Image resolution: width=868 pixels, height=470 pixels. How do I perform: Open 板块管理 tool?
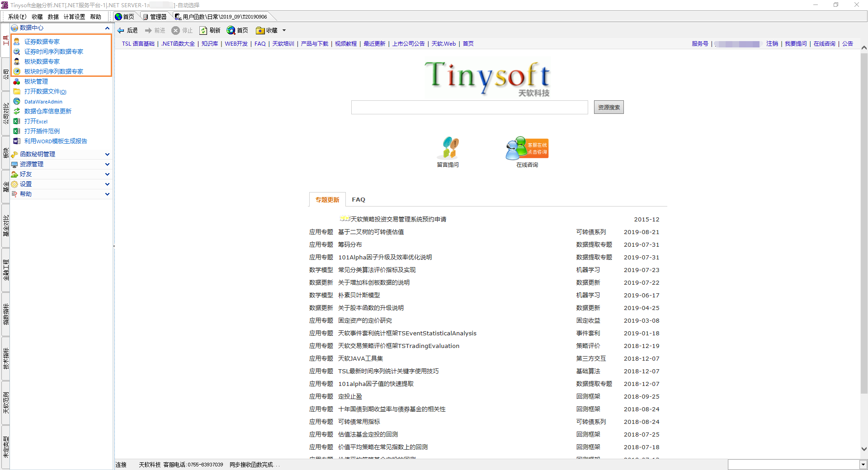pos(36,81)
